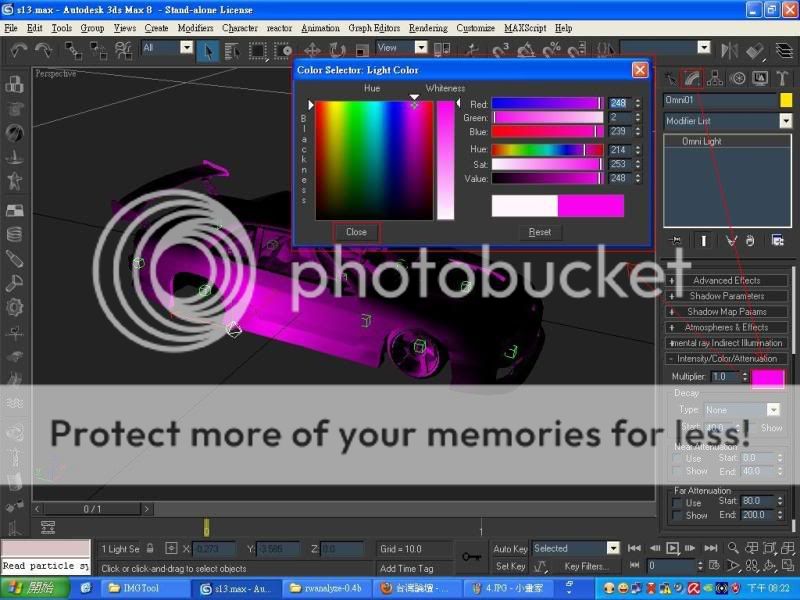
Task: Click the Select Object arrow tool
Action: (x=207, y=50)
